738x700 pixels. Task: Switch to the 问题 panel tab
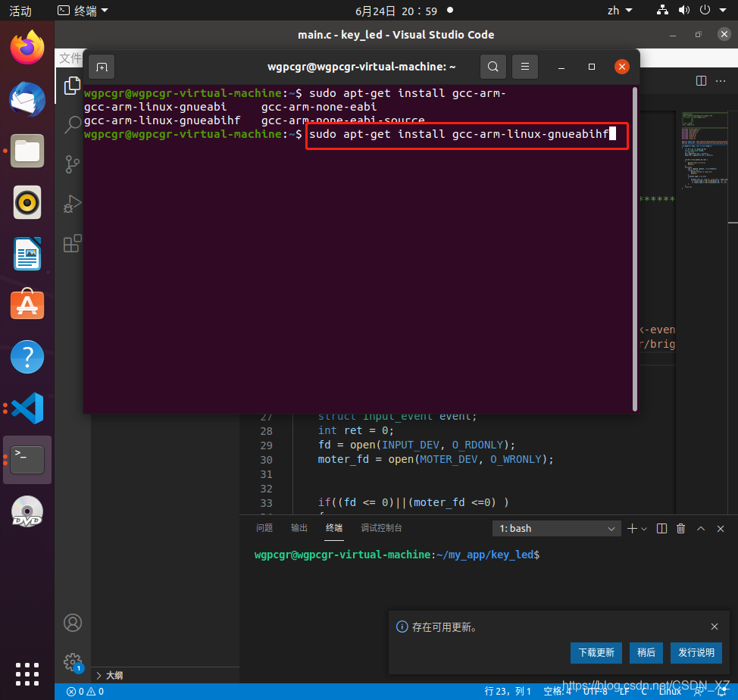point(264,528)
